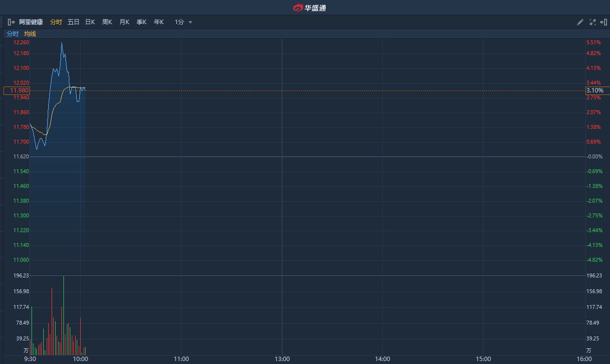Toggle the blue 分时 line legend
This screenshot has height=364, width=610.
tap(12, 34)
